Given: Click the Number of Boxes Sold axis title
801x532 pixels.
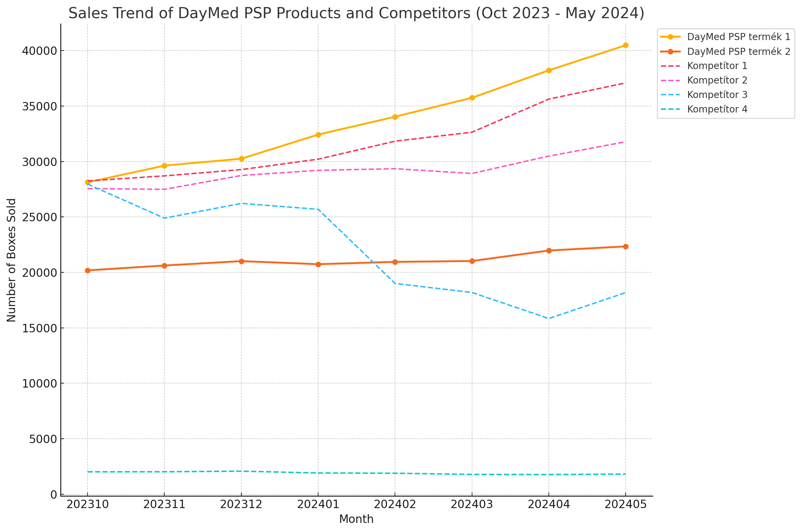Looking at the screenshot, I should pyautogui.click(x=11, y=260).
